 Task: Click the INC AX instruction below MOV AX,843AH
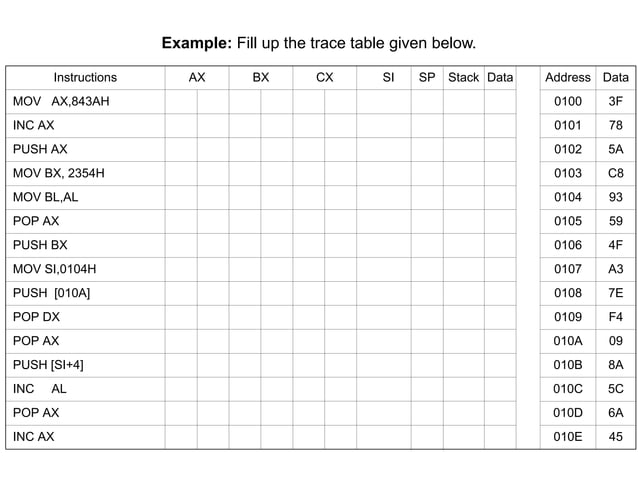pyautogui.click(x=33, y=125)
